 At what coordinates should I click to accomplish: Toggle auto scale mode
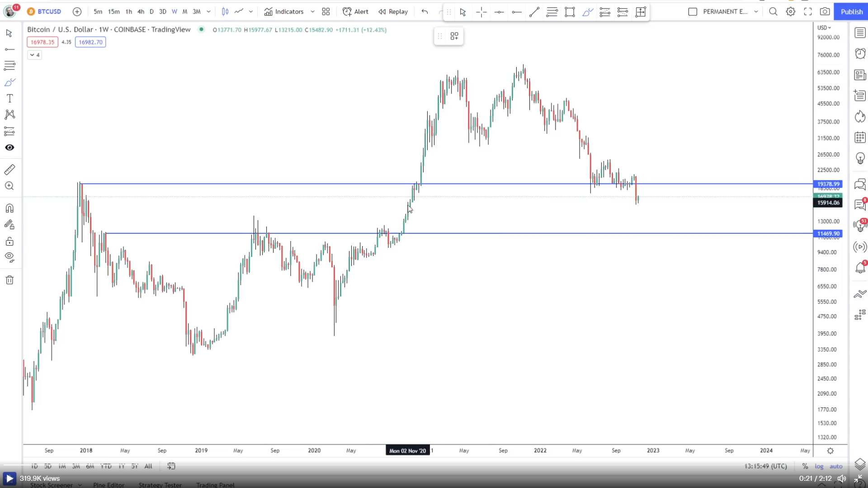pos(836,466)
